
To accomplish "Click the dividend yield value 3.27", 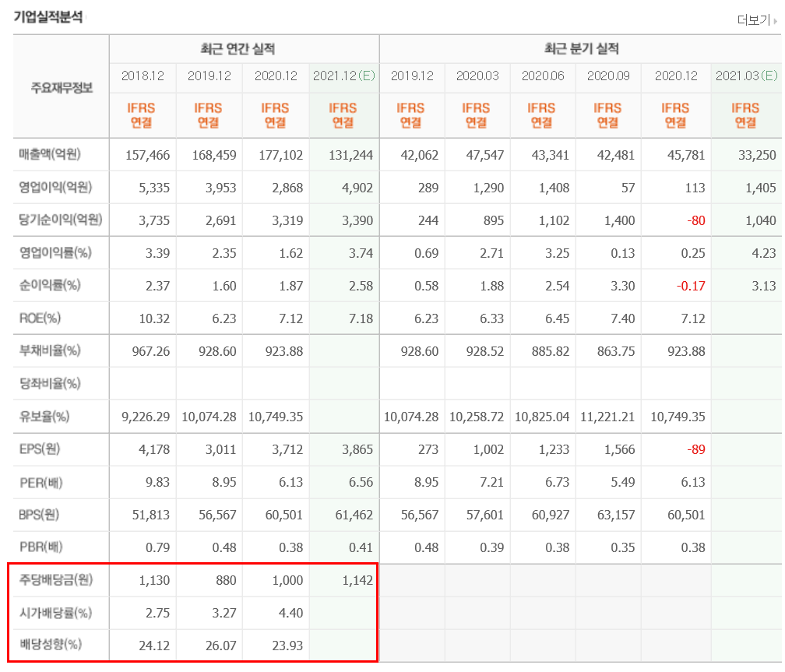I will (224, 613).
